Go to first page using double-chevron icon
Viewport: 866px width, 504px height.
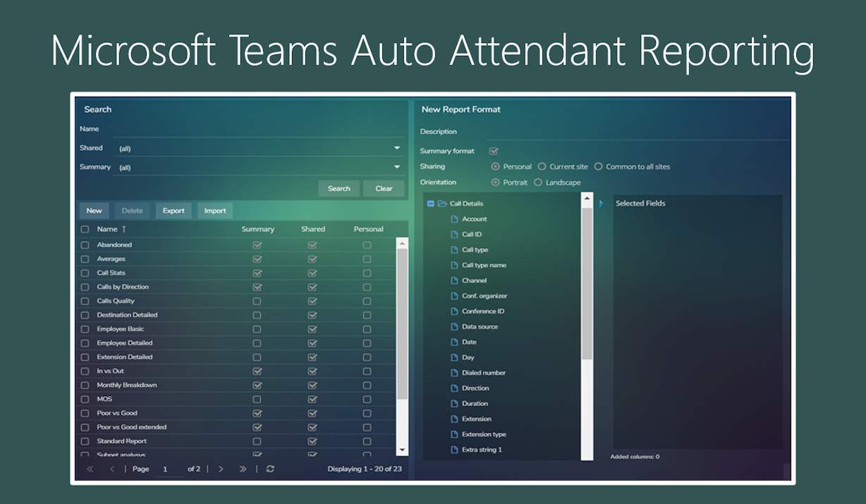click(90, 469)
